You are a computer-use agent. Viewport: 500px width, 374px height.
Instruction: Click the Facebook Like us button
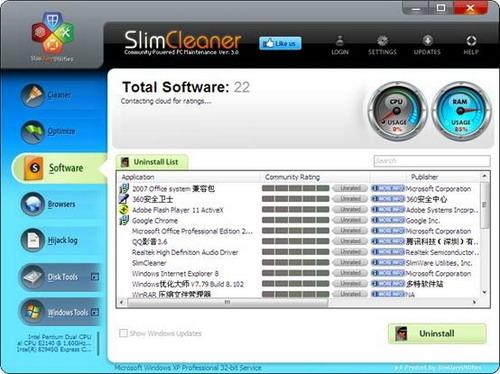280,43
